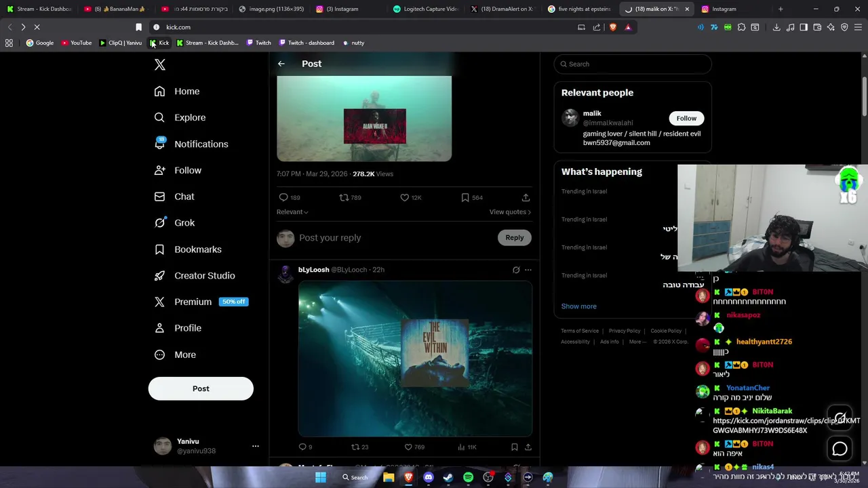Expand the More footer dropdown
Image resolution: width=868 pixels, height=488 pixels.
[638, 342]
